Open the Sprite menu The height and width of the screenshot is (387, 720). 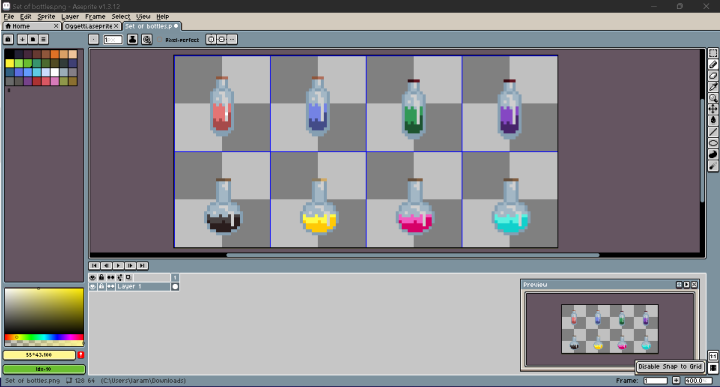(46, 17)
